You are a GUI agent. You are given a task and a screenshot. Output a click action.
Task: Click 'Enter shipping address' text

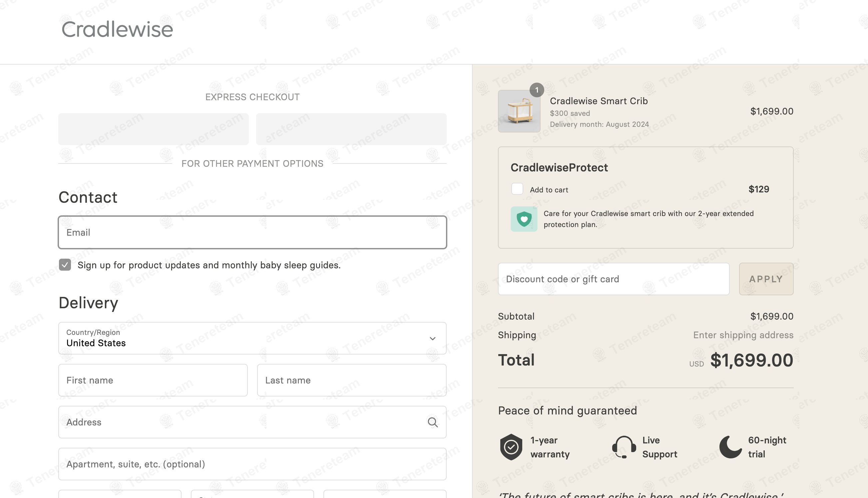click(743, 335)
